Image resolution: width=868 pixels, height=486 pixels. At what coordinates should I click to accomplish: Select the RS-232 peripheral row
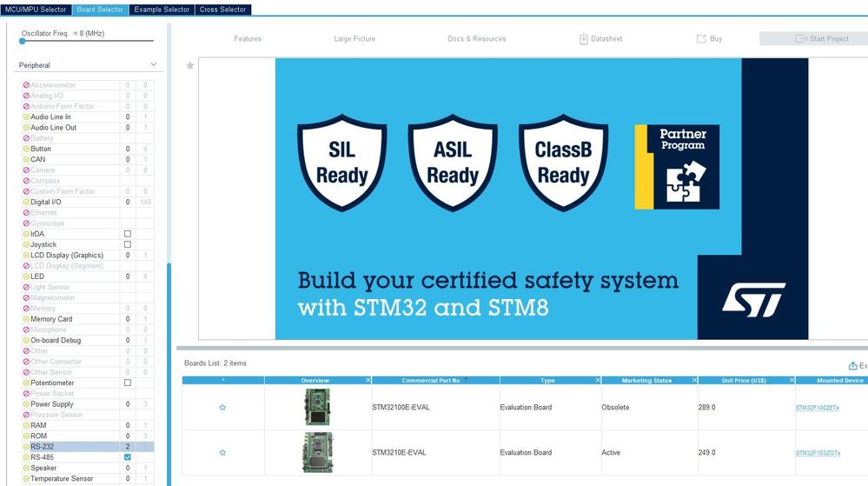pyautogui.click(x=88, y=447)
